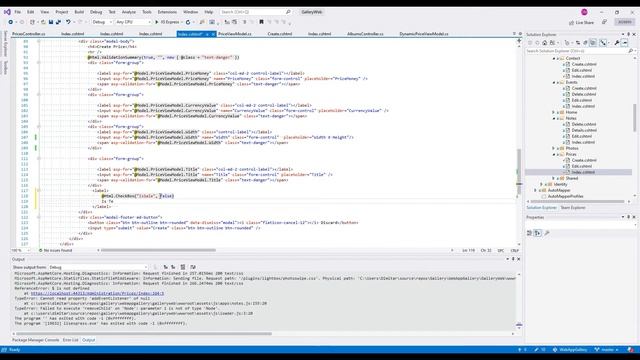Open the Build menu
The image size is (640, 360).
(x=79, y=12)
